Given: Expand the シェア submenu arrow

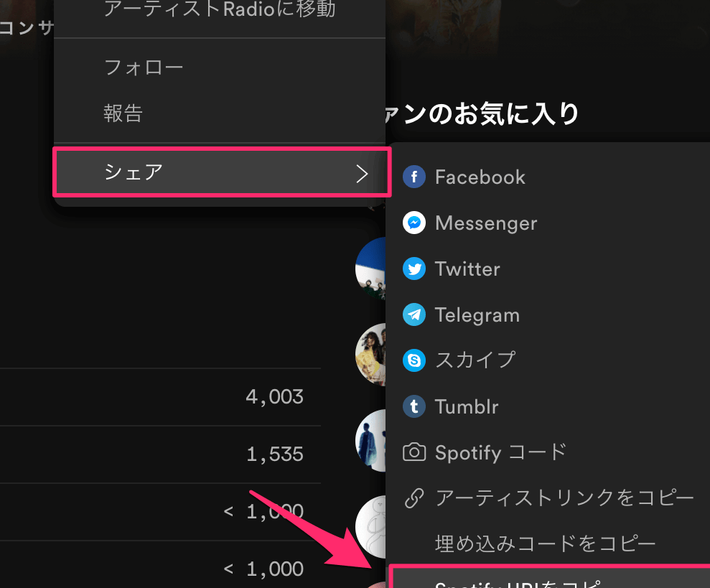Looking at the screenshot, I should pyautogui.click(x=362, y=173).
